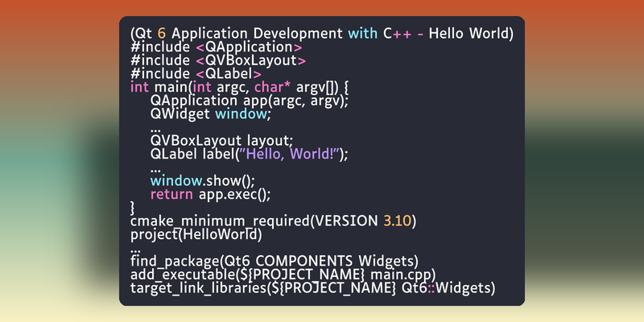The height and width of the screenshot is (322, 644).
Task: Click the '#include <QVBoxLayout>' line
Action: (218, 61)
